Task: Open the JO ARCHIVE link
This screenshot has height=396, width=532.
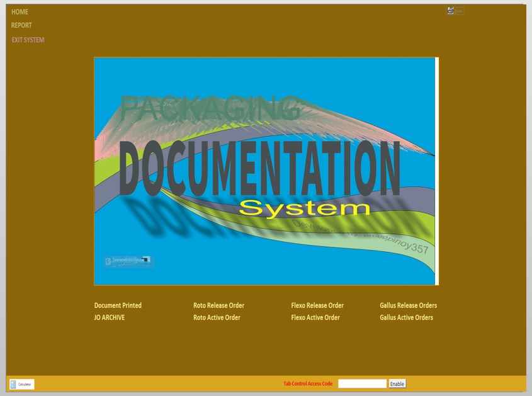Action: (x=110, y=318)
